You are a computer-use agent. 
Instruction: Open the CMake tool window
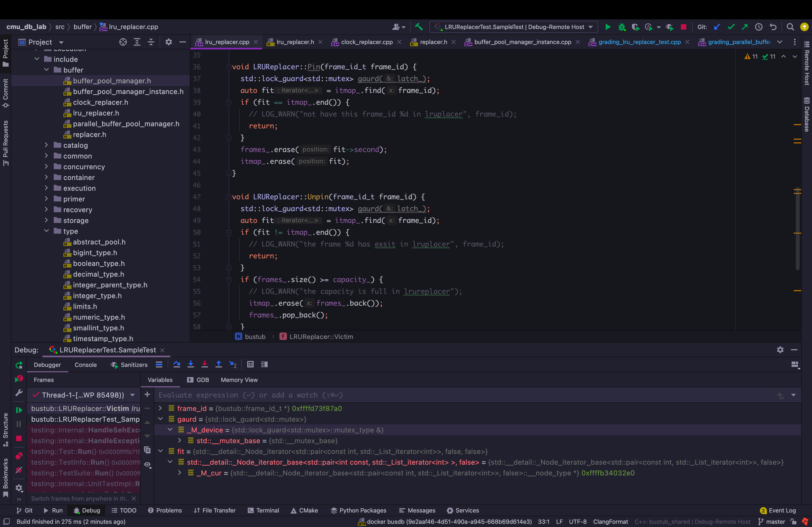coord(304,510)
